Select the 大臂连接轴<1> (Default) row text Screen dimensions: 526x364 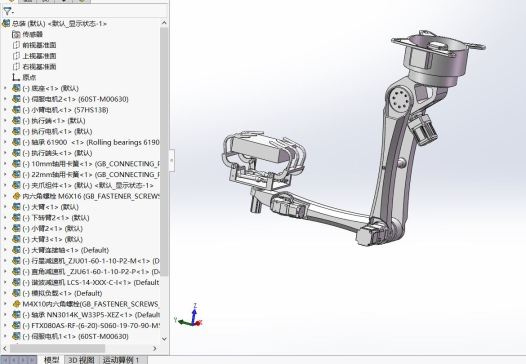66,250
